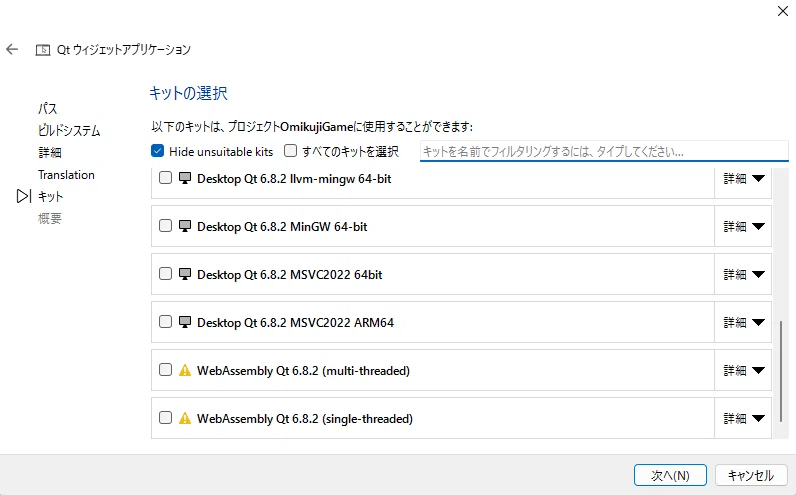The image size is (796, 495).
Task: Click the monitor icon for MSVC2022 ARM64 kit
Action: 185,322
